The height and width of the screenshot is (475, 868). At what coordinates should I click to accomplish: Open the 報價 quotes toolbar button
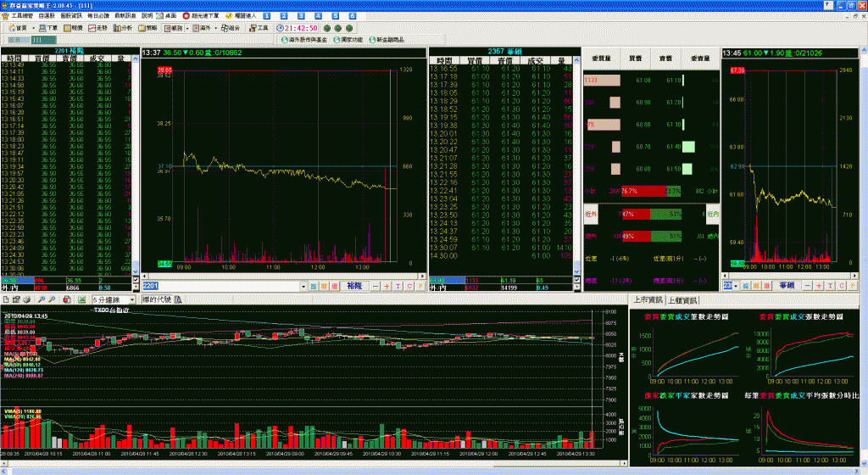click(73, 28)
